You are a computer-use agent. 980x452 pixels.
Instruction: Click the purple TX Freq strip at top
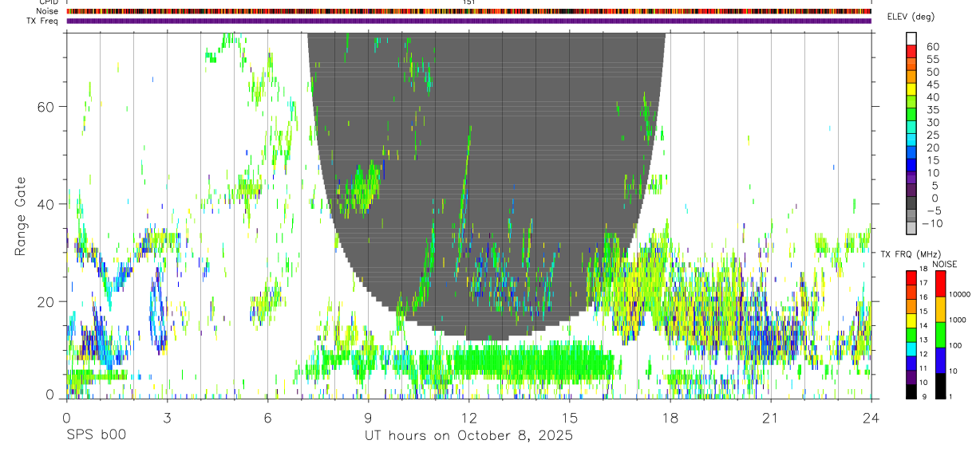pyautogui.click(x=468, y=21)
